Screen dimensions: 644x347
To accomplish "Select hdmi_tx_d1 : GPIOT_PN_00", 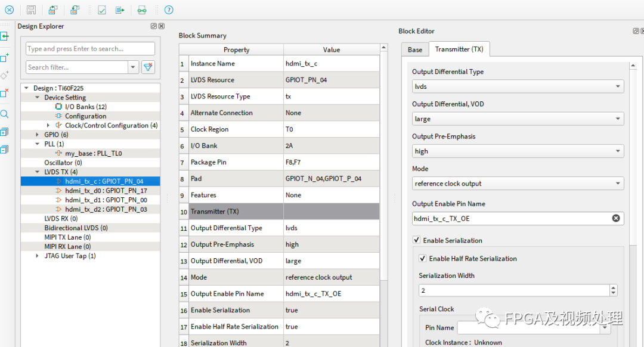I will point(106,200).
